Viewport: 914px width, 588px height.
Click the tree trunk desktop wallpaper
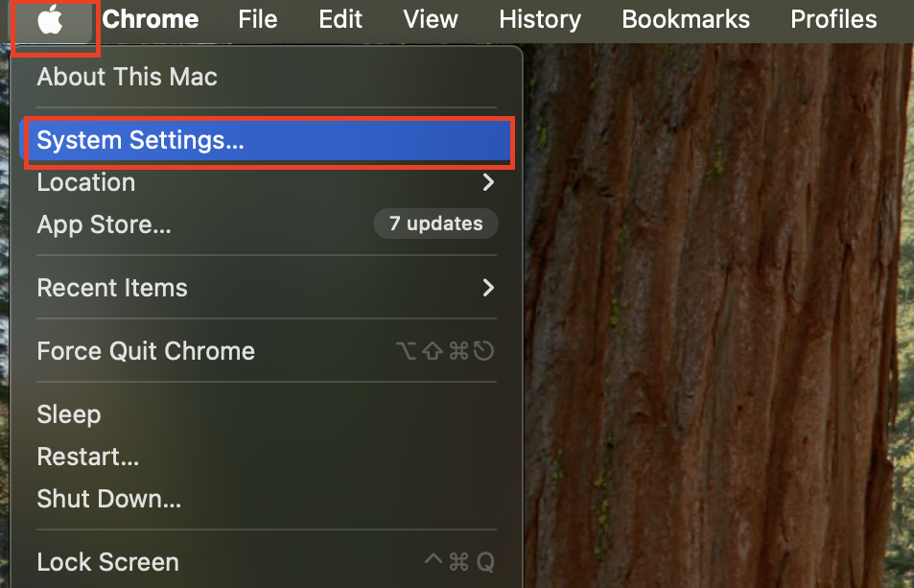click(710, 317)
